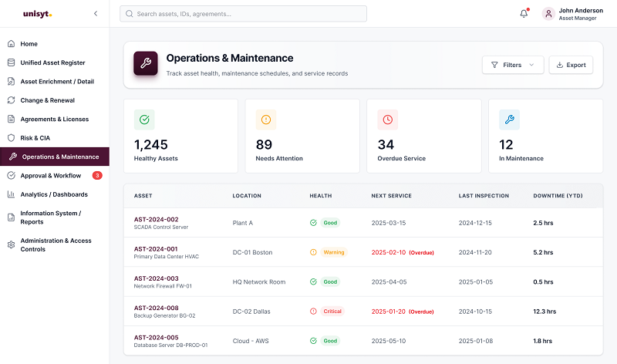Click the LAST INSPECTION column header
This screenshot has height=364, width=617.
(x=484, y=196)
